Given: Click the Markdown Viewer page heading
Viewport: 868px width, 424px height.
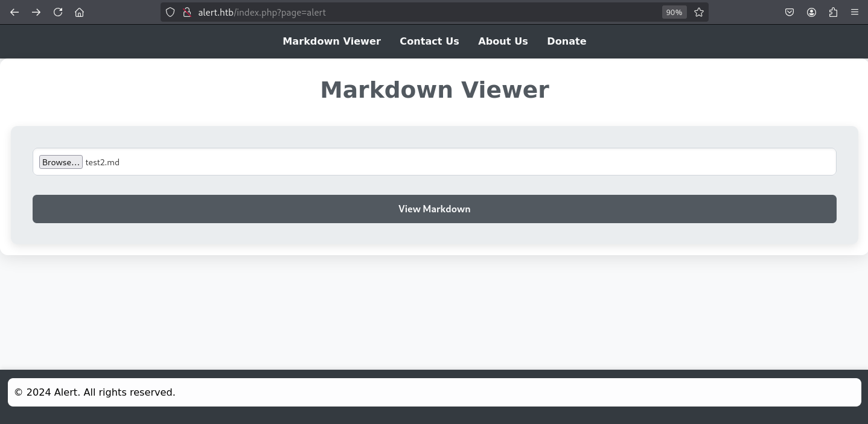Looking at the screenshot, I should tap(435, 90).
